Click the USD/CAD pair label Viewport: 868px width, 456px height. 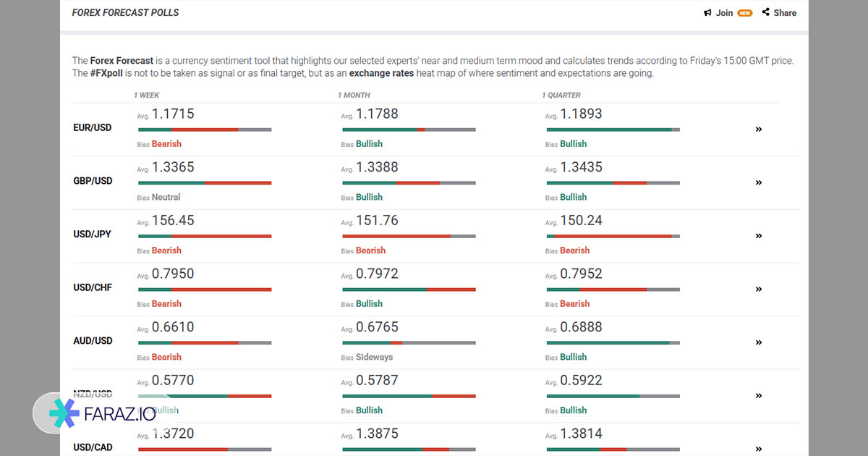point(93,447)
